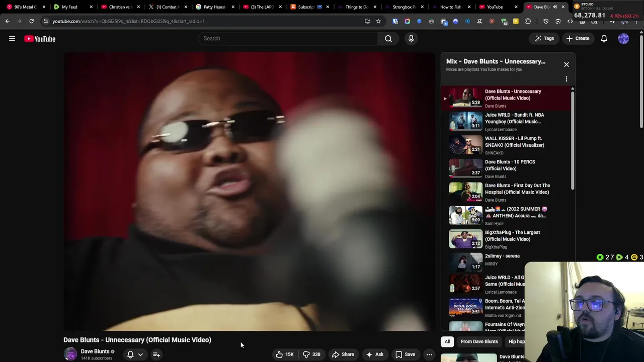Screen dimensions: 644x362
Task: Play First Day Out The Hospital item
Action: 507,193
